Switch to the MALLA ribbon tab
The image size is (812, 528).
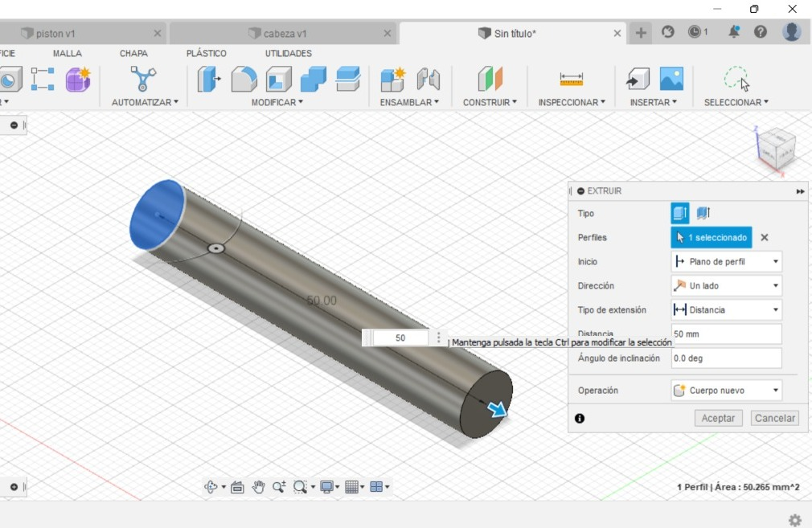coord(67,53)
